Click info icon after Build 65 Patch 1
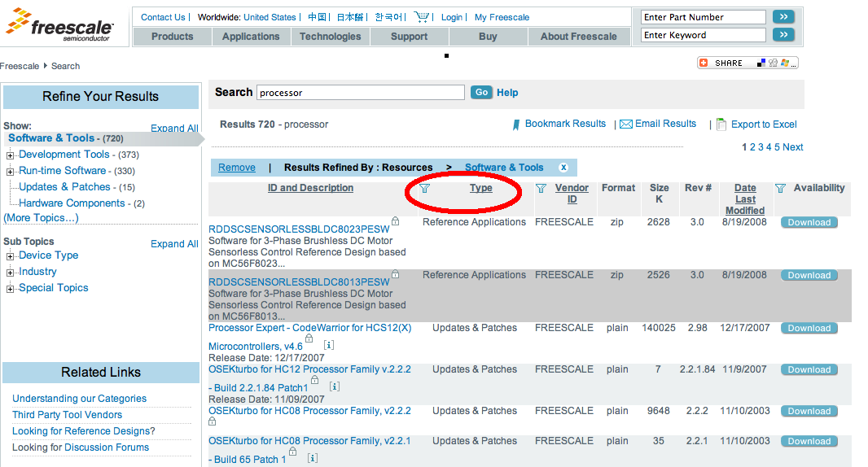868x467 pixels. coord(313,458)
